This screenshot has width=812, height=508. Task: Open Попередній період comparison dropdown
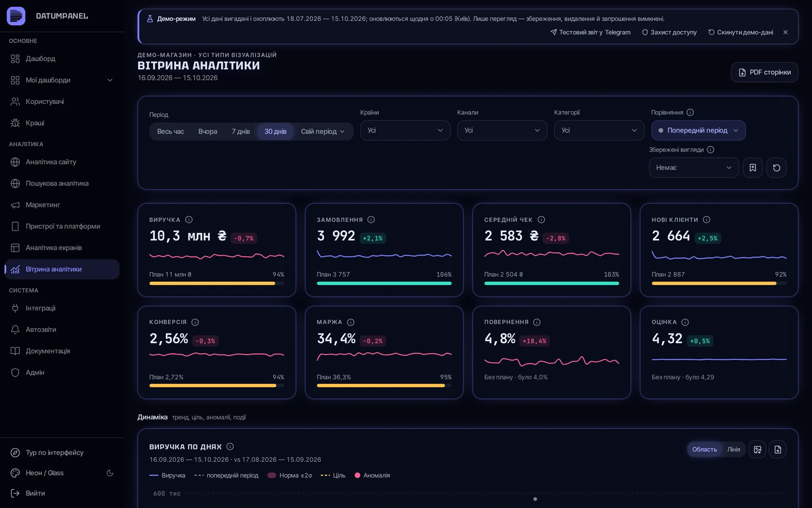tap(699, 130)
